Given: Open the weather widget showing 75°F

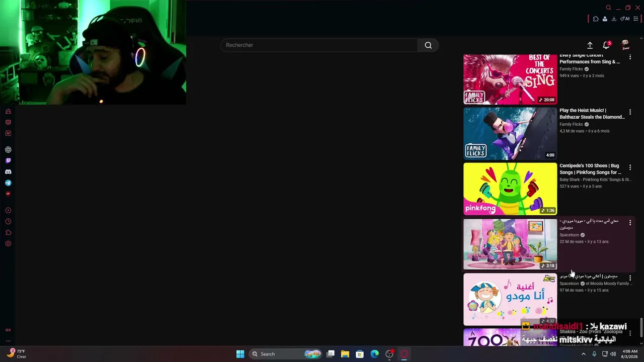Looking at the screenshot, I should point(15,354).
